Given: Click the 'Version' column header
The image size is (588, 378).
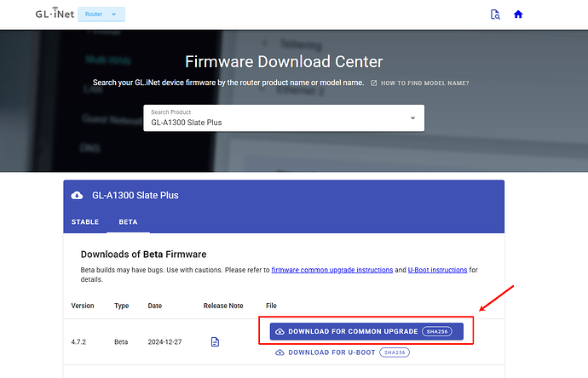Looking at the screenshot, I should [x=83, y=306].
